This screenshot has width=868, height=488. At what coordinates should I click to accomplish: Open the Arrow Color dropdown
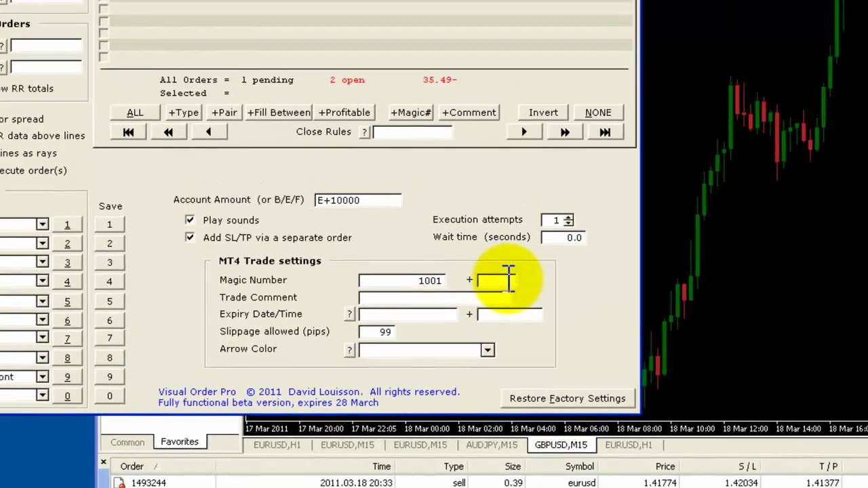tap(488, 350)
